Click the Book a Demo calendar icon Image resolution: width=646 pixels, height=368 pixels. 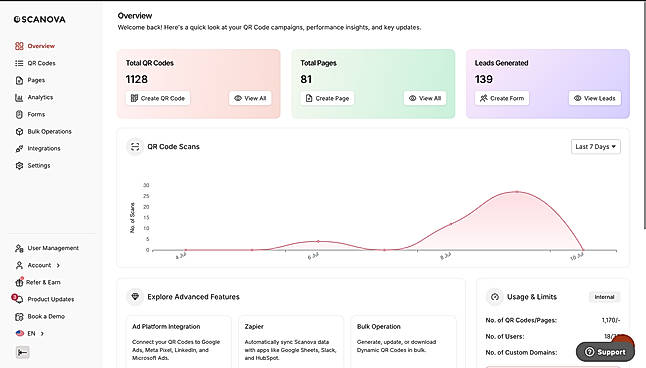19,317
